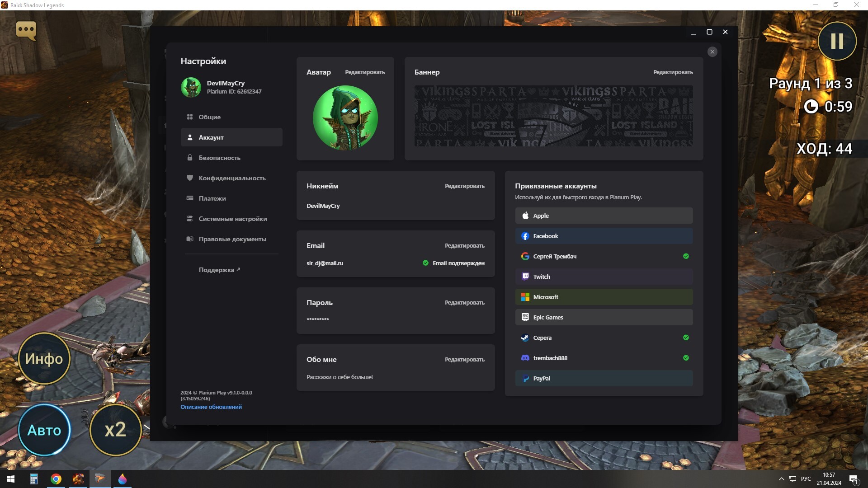This screenshot has height=488, width=868.
Task: Open the Правовые документы section
Action: (231, 239)
